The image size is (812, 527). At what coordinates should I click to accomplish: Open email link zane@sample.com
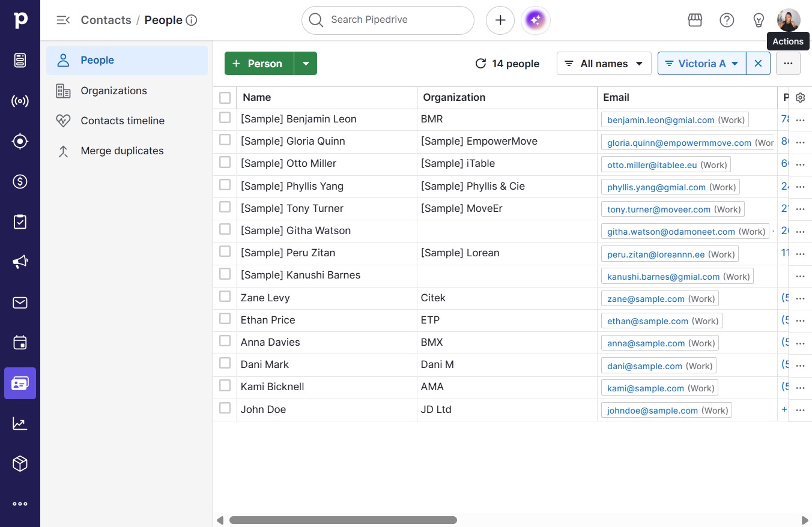[646, 299]
